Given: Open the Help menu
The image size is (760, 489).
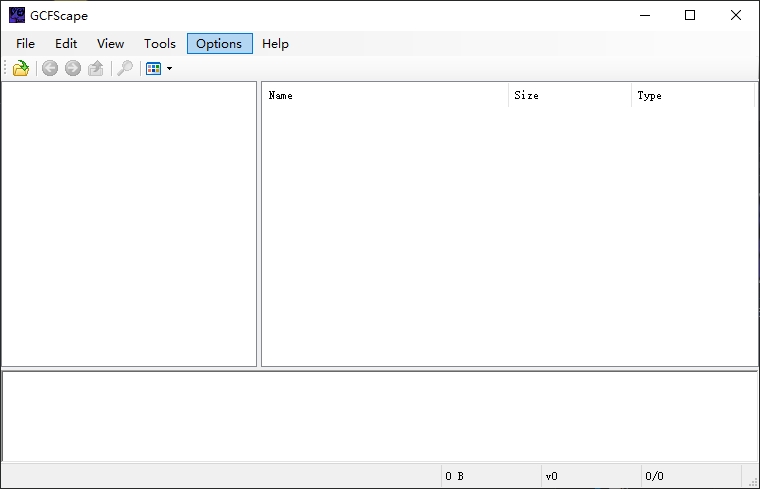Looking at the screenshot, I should click(x=275, y=44).
